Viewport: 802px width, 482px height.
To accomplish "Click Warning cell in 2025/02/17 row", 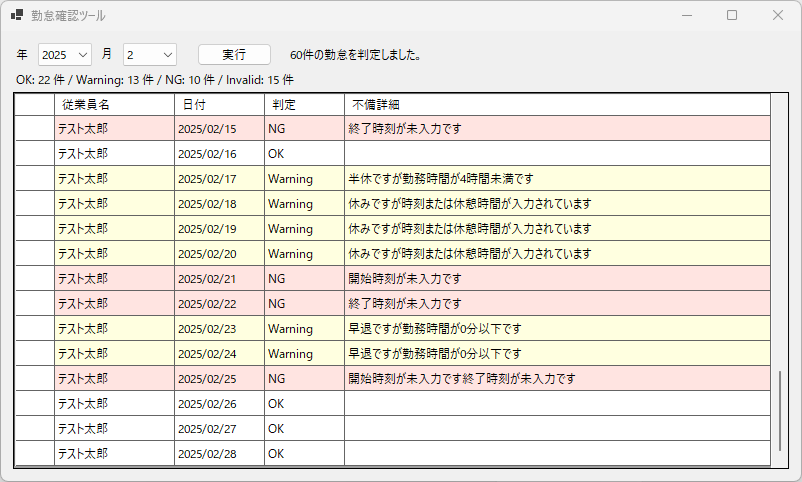I will point(304,179).
